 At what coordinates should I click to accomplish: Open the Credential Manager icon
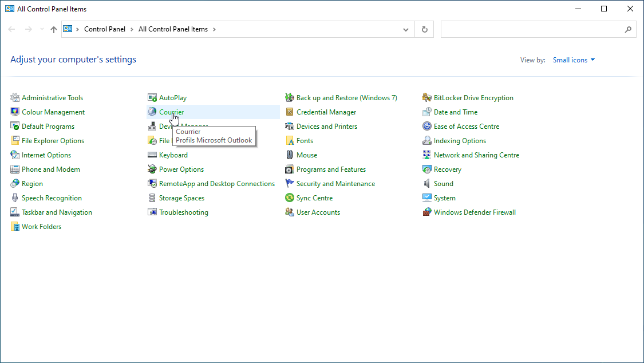coord(290,112)
